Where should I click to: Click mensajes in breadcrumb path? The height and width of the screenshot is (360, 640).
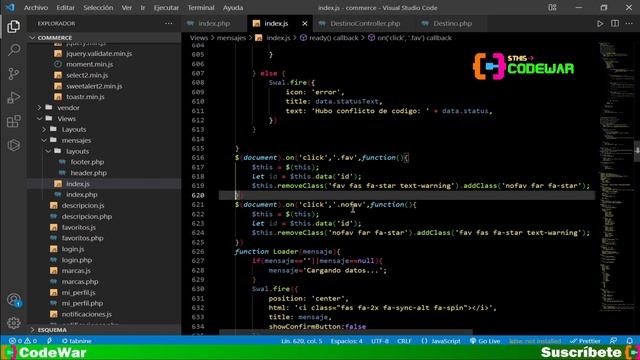(231, 38)
